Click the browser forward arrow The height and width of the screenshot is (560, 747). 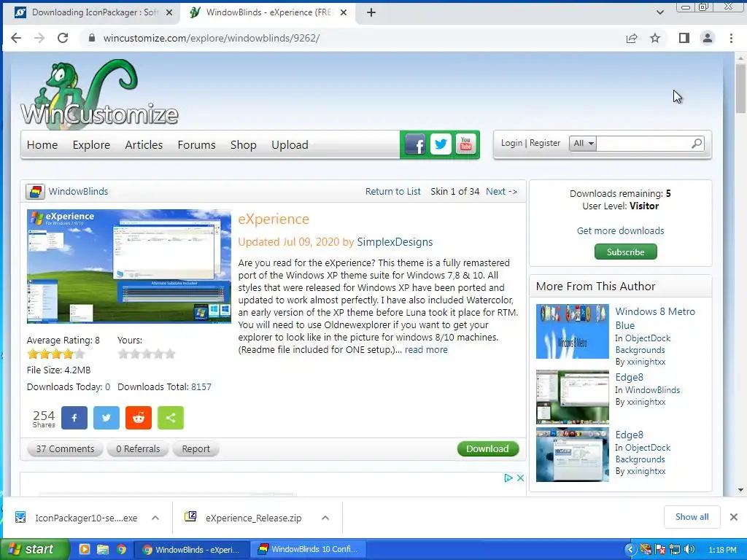point(39,38)
